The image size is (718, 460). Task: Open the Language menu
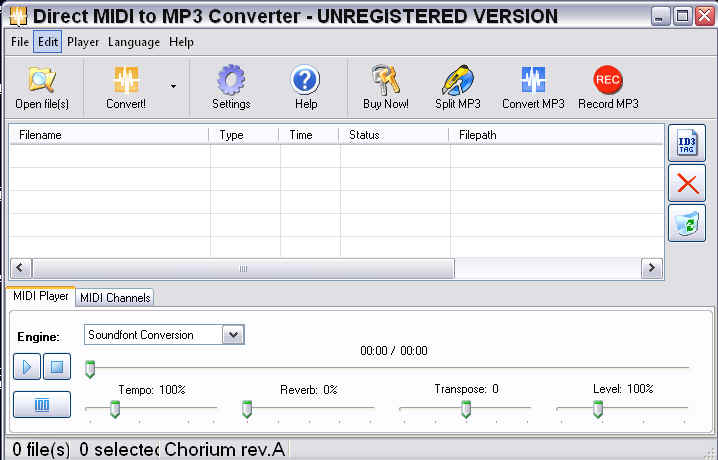(134, 42)
